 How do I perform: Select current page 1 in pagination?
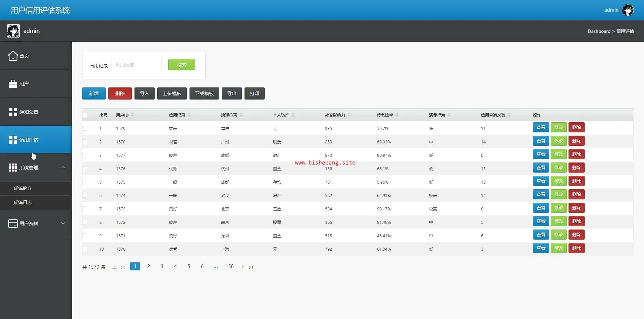pos(135,266)
